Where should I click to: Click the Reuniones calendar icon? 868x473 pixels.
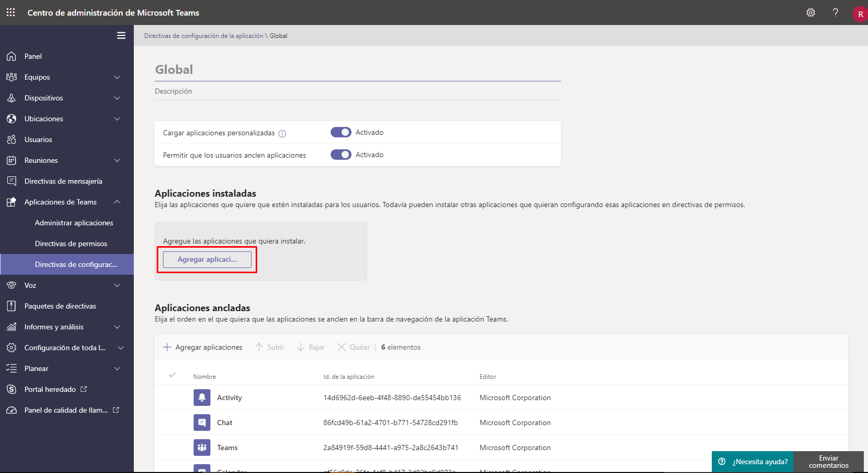(11, 160)
